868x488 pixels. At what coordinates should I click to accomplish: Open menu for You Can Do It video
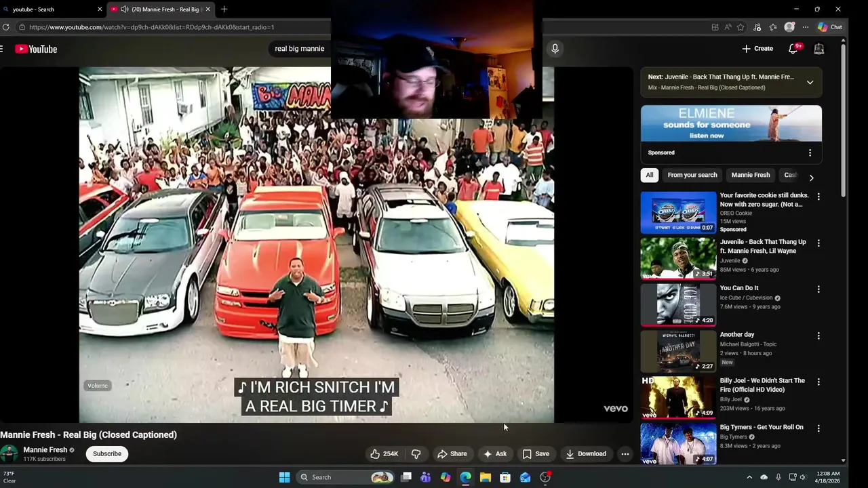pyautogui.click(x=818, y=289)
